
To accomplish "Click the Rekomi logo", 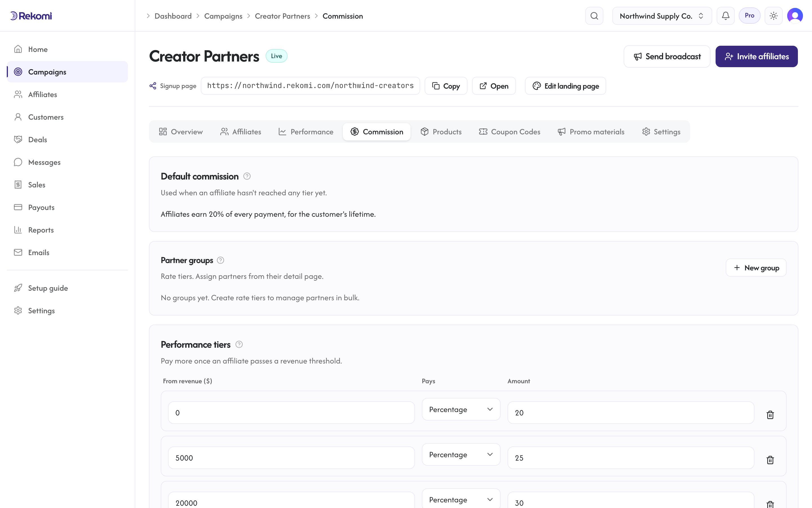I will (x=31, y=16).
